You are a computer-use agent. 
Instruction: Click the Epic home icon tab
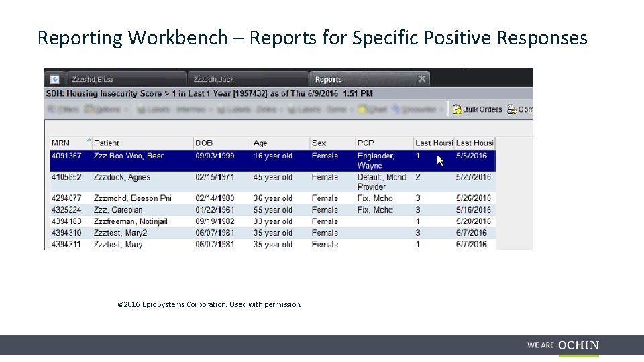coord(54,79)
